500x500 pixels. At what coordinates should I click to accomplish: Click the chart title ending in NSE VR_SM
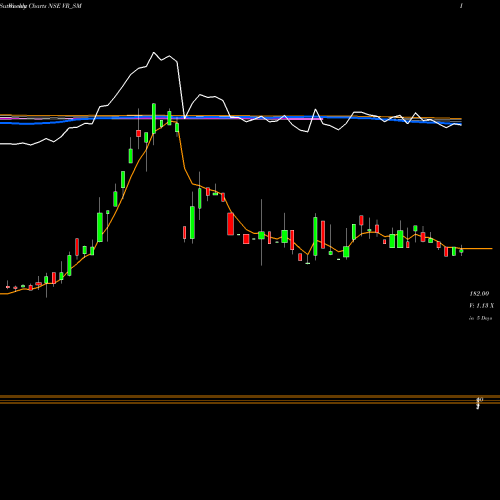[41, 6]
